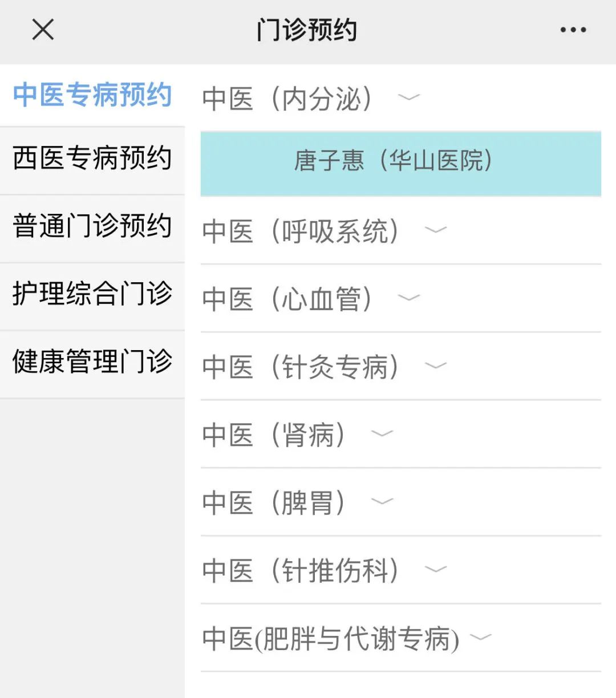Viewport: 616px width, 698px height.
Task: Select 健康管理门诊 in sidebar
Action: pyautogui.click(x=92, y=362)
